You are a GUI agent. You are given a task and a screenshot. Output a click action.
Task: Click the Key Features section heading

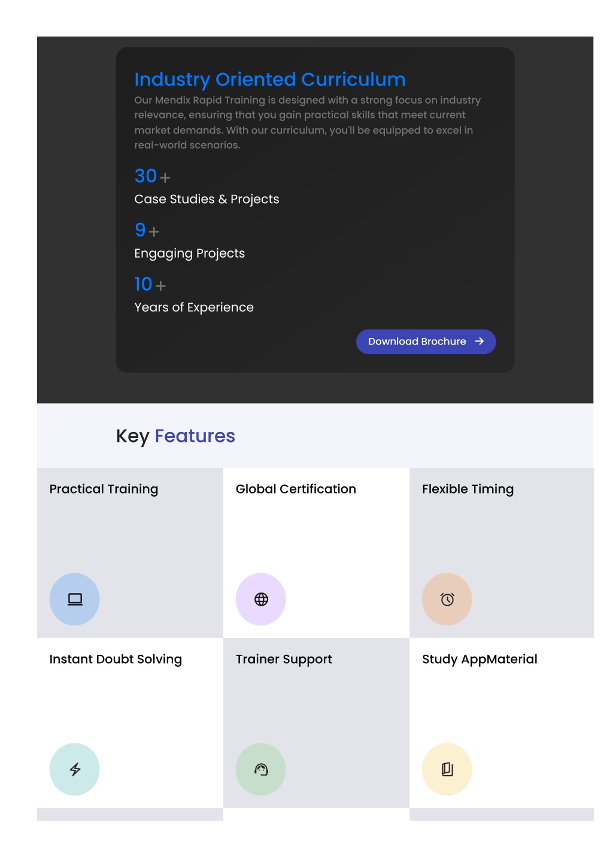175,436
